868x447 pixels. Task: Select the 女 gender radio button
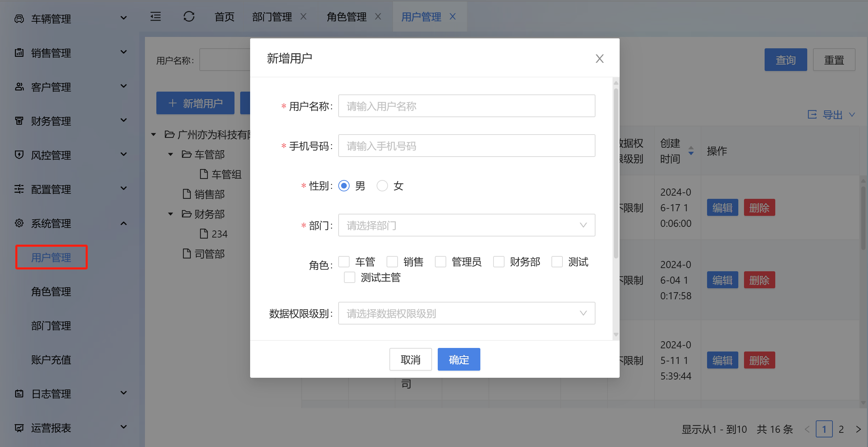point(382,186)
